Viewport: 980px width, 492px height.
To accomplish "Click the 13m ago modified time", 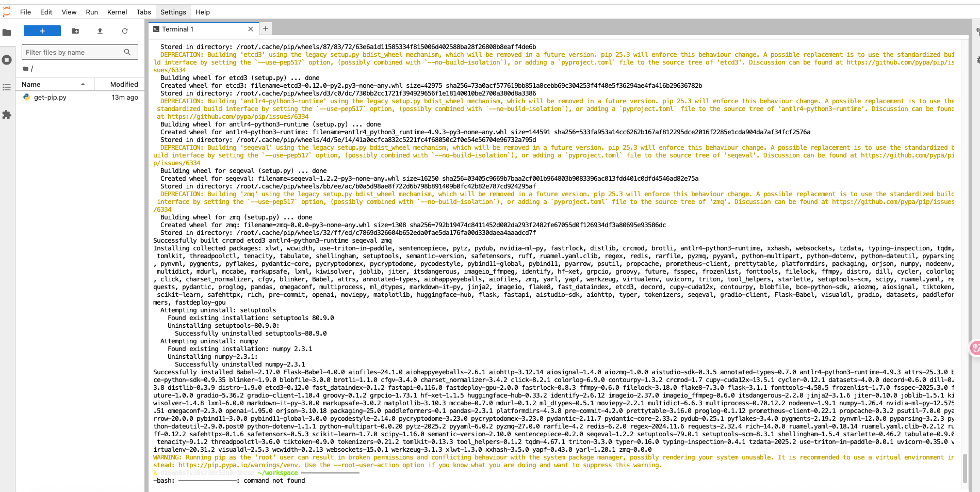I will [x=125, y=97].
